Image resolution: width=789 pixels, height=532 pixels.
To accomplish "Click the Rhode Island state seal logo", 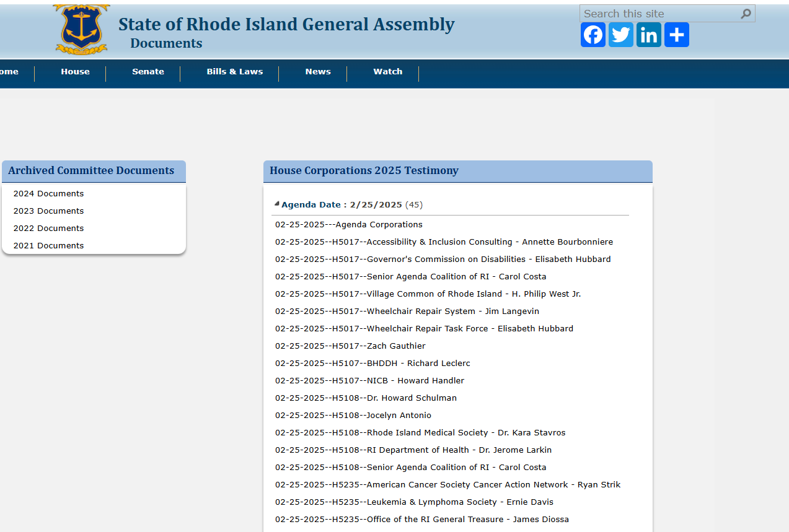I will 81,29.
